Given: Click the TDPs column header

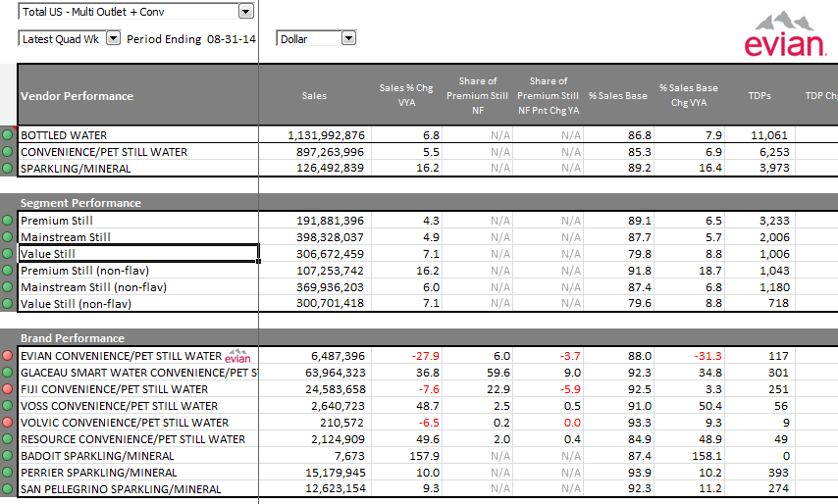Looking at the screenshot, I should 759,96.
